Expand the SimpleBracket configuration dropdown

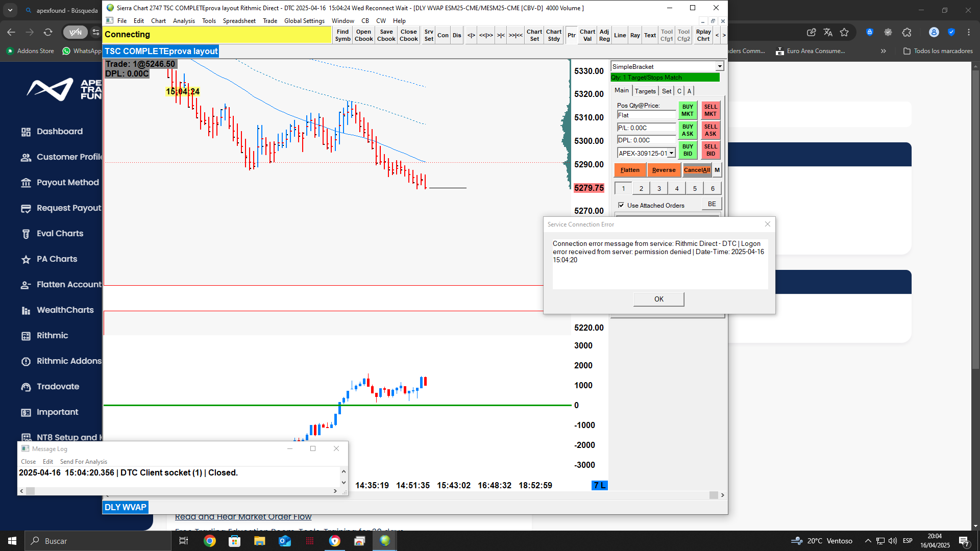(x=719, y=67)
